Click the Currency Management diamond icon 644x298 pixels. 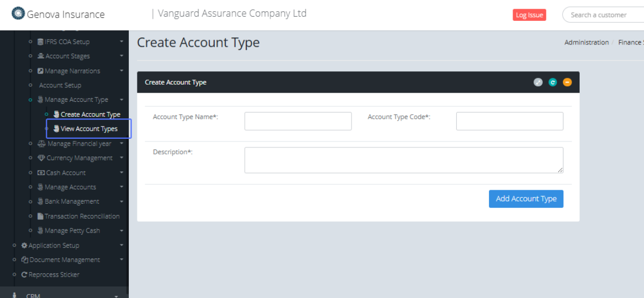click(x=41, y=158)
